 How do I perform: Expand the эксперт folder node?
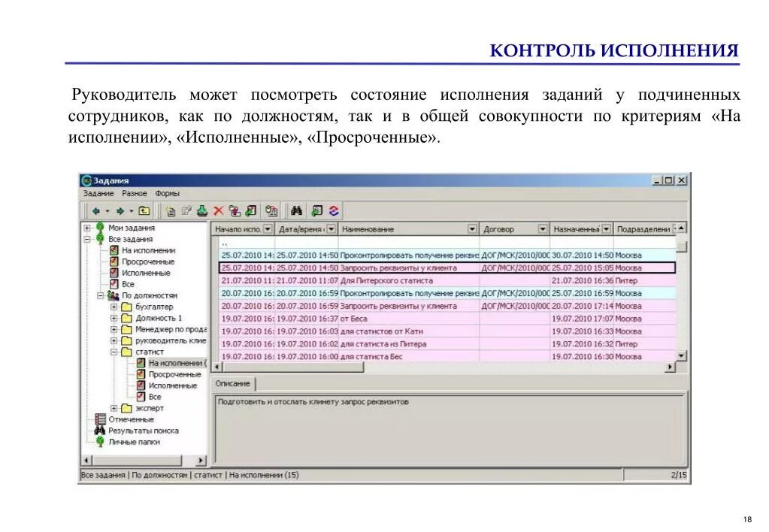point(114,409)
